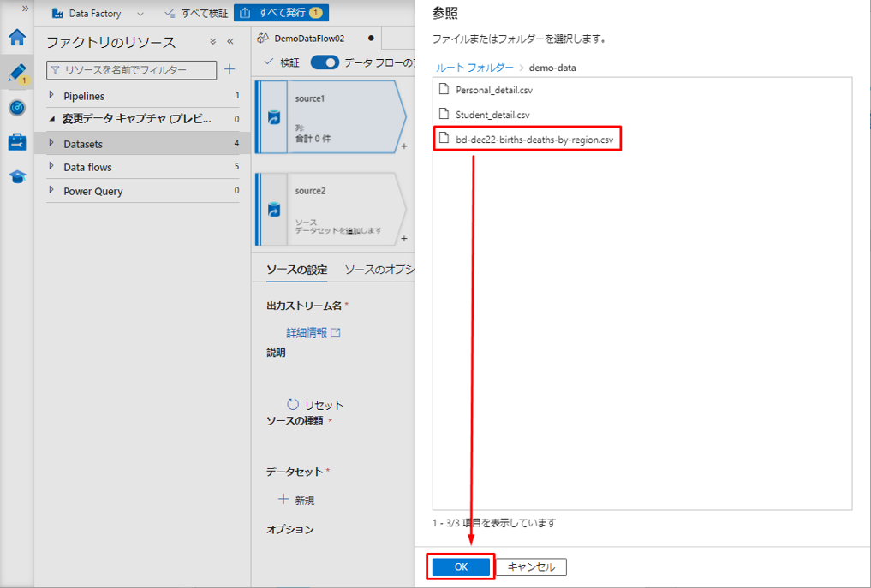This screenshot has width=871, height=588.
Task: Click the 検証 validate checkmark button
Action: [x=282, y=62]
